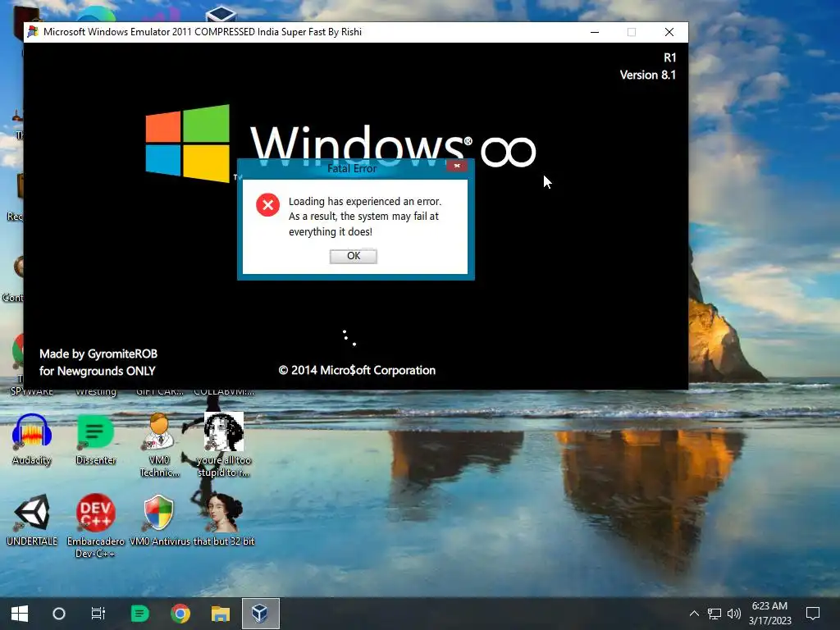This screenshot has height=630, width=840.
Task: Open Dissenter desktop shortcut
Action: click(96, 440)
